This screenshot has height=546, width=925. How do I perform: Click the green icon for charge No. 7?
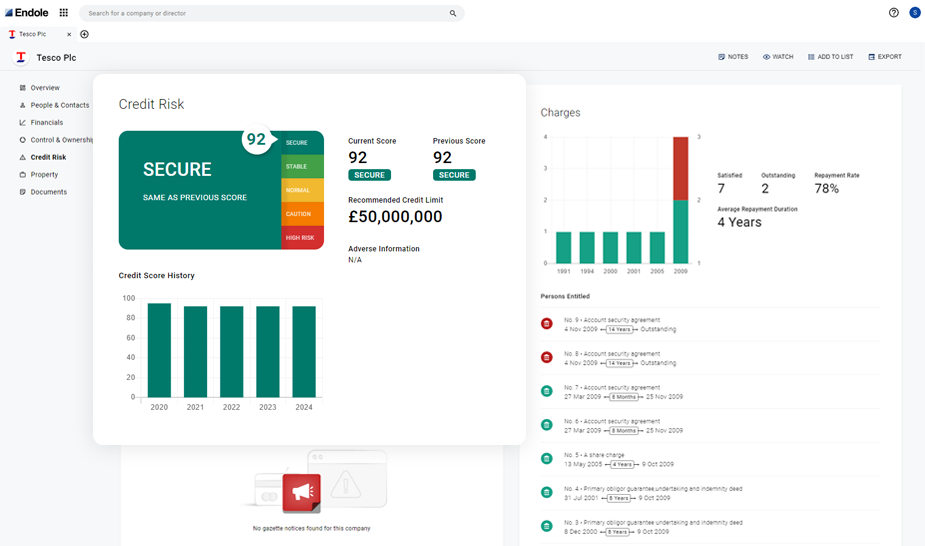(547, 391)
